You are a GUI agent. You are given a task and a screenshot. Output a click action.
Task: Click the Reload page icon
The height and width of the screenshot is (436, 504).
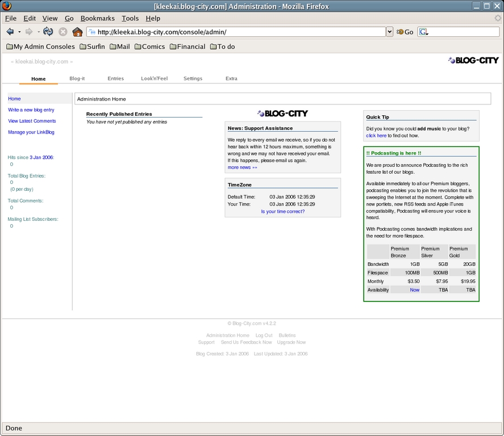[x=48, y=32]
